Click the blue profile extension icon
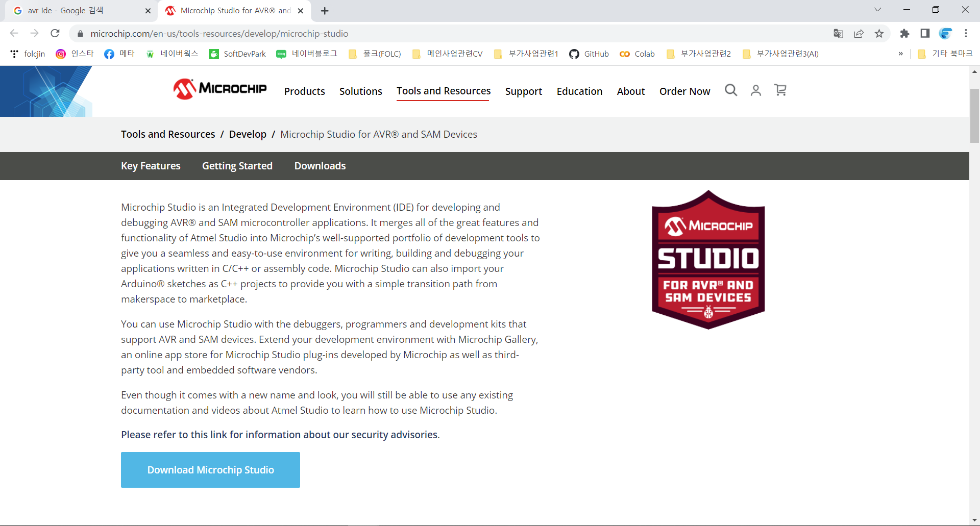Screen dimensions: 980x526 tap(945, 33)
